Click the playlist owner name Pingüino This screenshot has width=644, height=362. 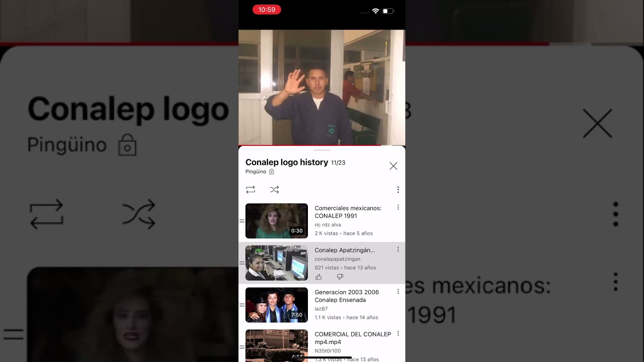[256, 171]
